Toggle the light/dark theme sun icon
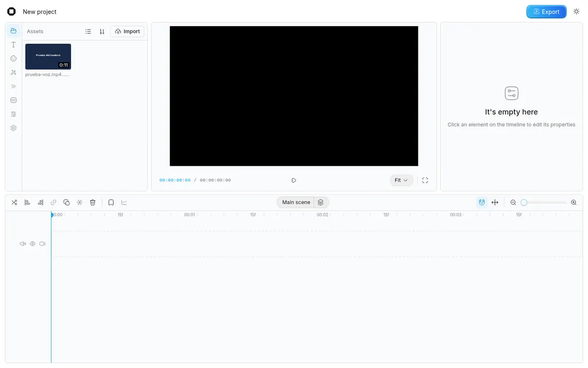The width and height of the screenshot is (588, 368). 576,12
